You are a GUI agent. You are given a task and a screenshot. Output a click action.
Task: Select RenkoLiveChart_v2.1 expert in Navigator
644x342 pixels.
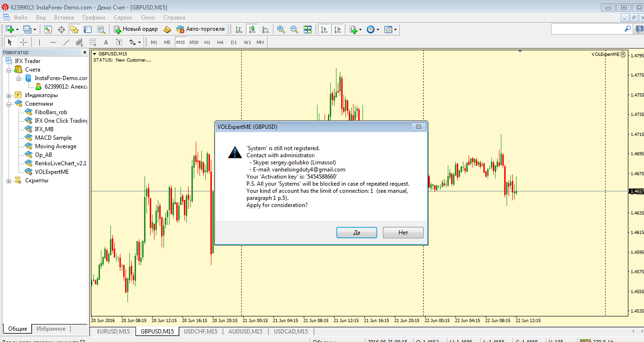61,163
